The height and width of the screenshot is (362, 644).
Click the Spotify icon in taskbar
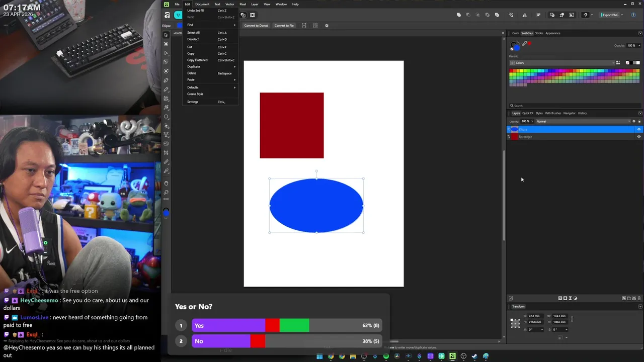pyautogui.click(x=386, y=356)
